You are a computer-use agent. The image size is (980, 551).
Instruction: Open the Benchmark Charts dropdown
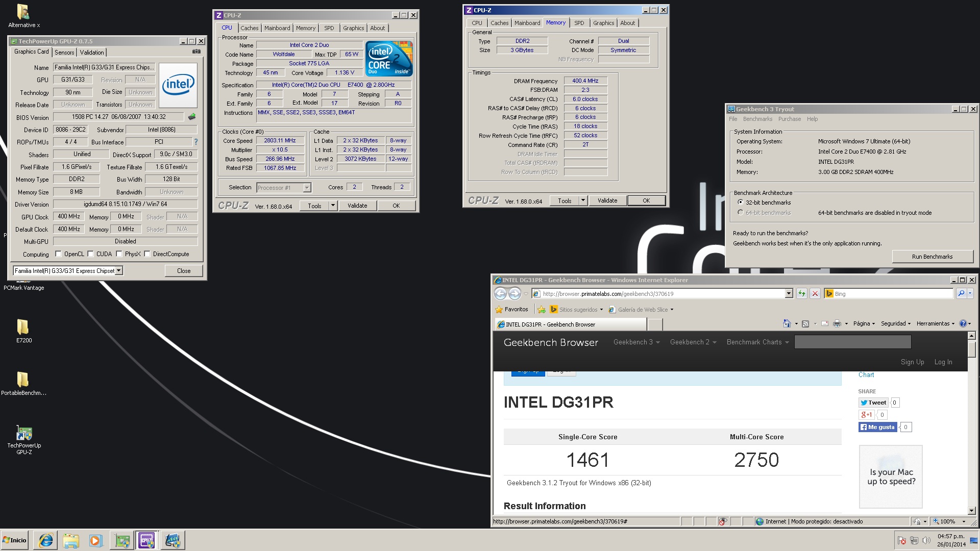point(758,342)
